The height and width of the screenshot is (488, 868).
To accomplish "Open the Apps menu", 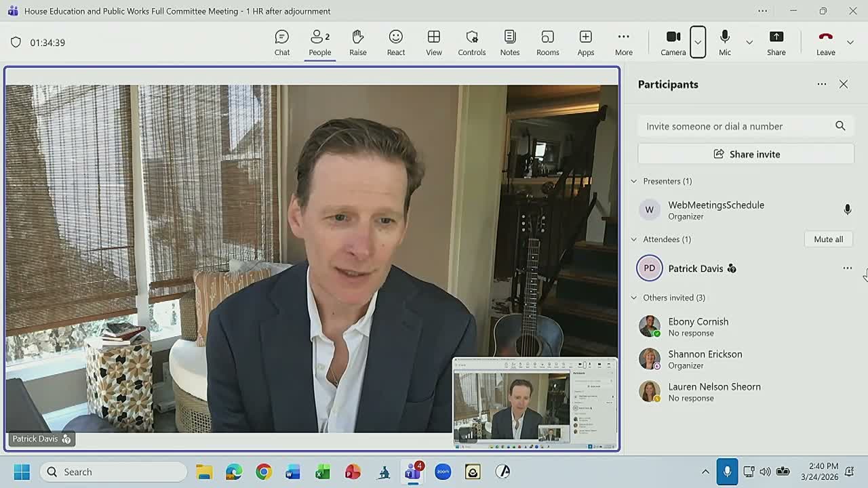I will (586, 43).
